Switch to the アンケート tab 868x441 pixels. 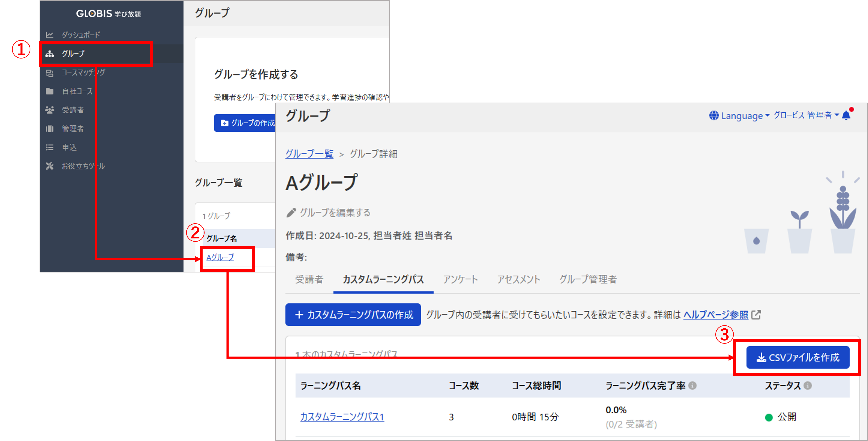coord(460,279)
